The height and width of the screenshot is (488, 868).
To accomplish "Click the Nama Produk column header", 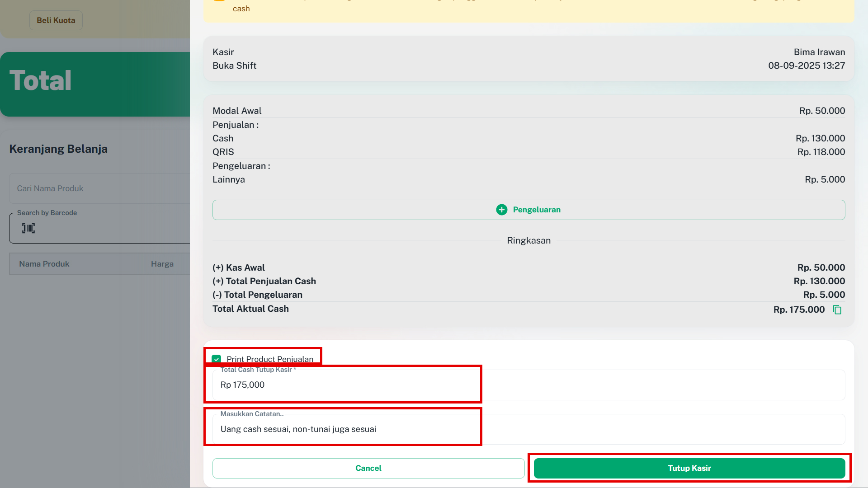I will 44,264.
